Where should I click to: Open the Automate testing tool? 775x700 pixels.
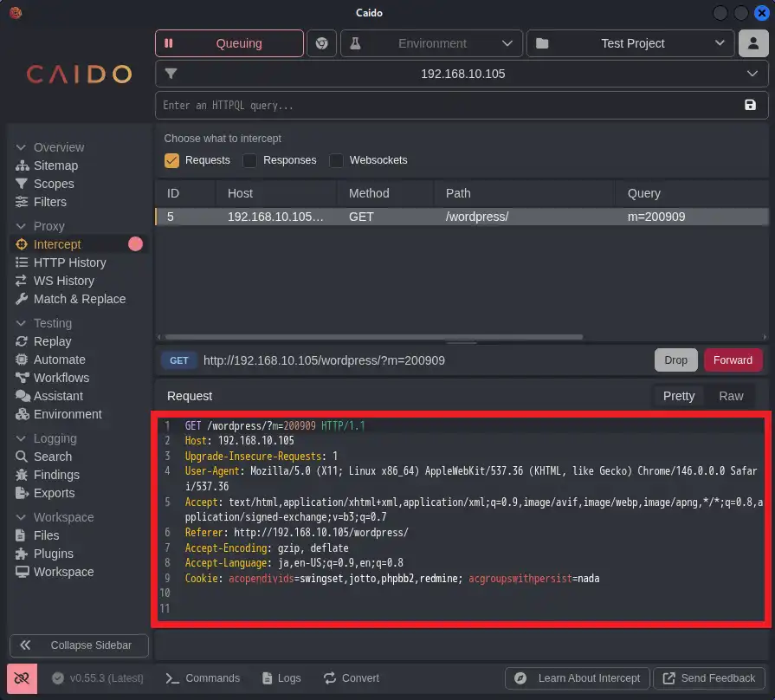point(59,360)
